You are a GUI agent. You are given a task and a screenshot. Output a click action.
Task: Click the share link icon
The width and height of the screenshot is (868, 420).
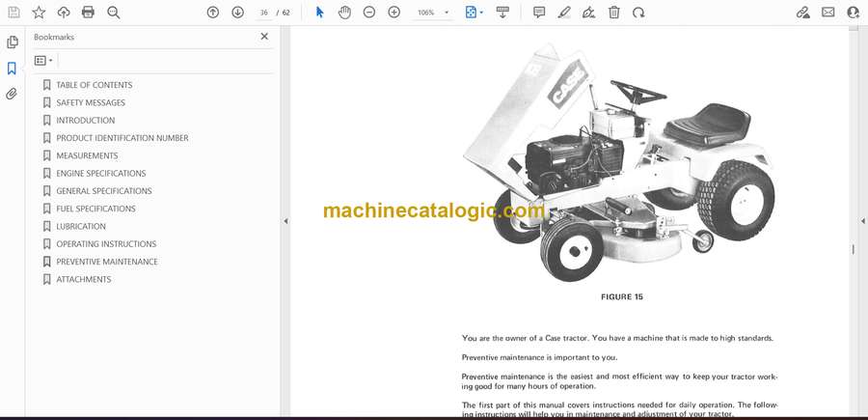[802, 13]
